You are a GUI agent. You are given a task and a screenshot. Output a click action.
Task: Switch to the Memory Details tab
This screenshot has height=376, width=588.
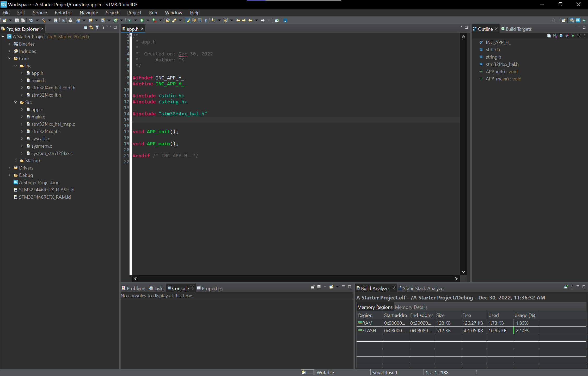pos(411,307)
